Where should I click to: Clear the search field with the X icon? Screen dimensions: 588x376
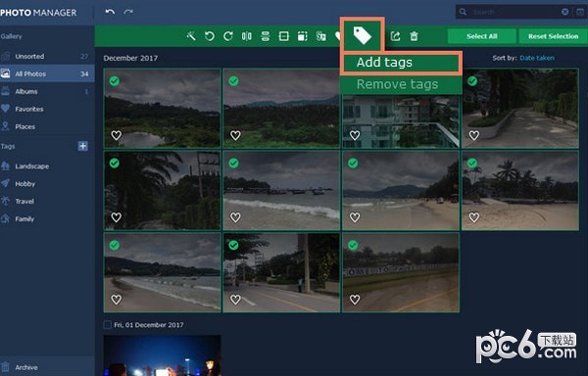[564, 12]
